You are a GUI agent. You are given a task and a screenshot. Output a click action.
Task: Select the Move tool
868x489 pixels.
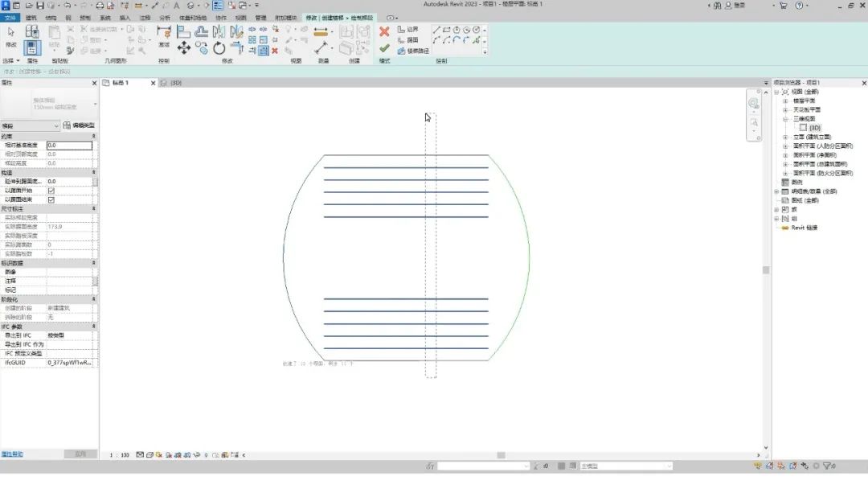(x=184, y=48)
